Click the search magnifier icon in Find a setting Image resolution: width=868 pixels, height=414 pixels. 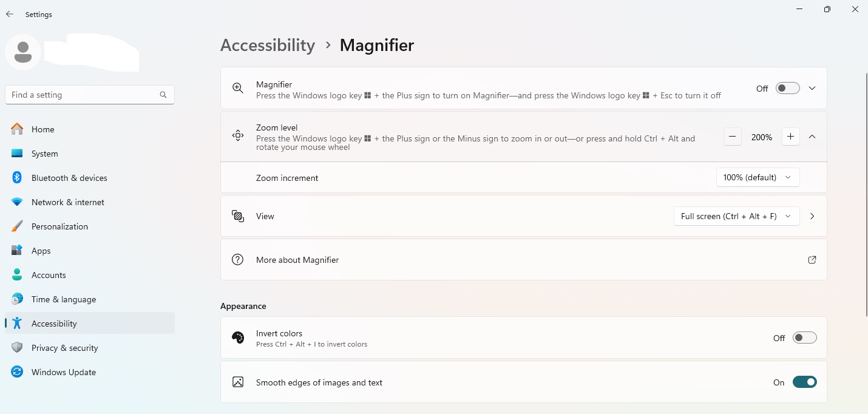[x=163, y=95]
